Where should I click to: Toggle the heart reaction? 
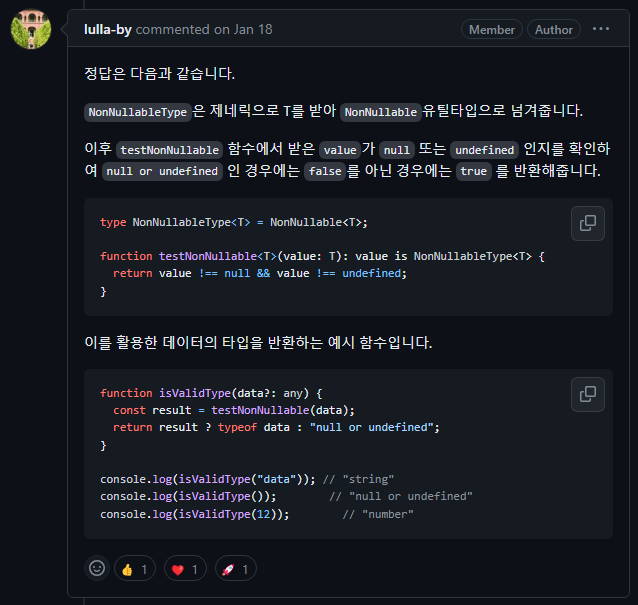tap(185, 568)
